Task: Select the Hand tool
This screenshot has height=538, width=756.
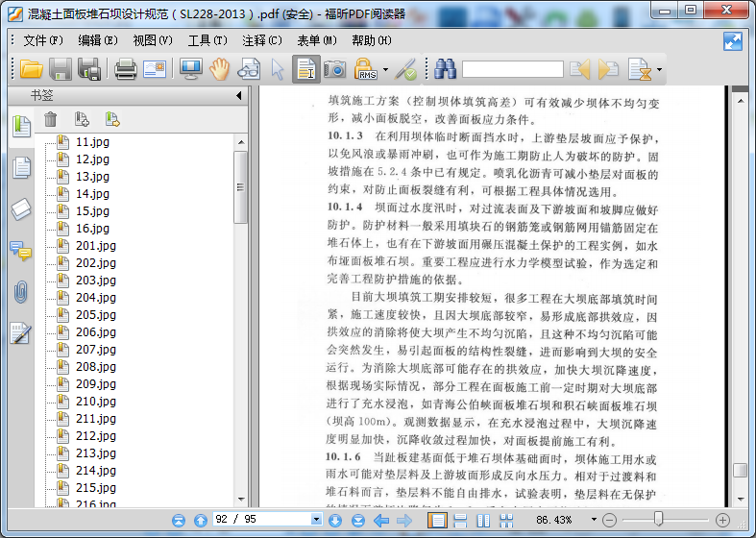Action: point(219,69)
